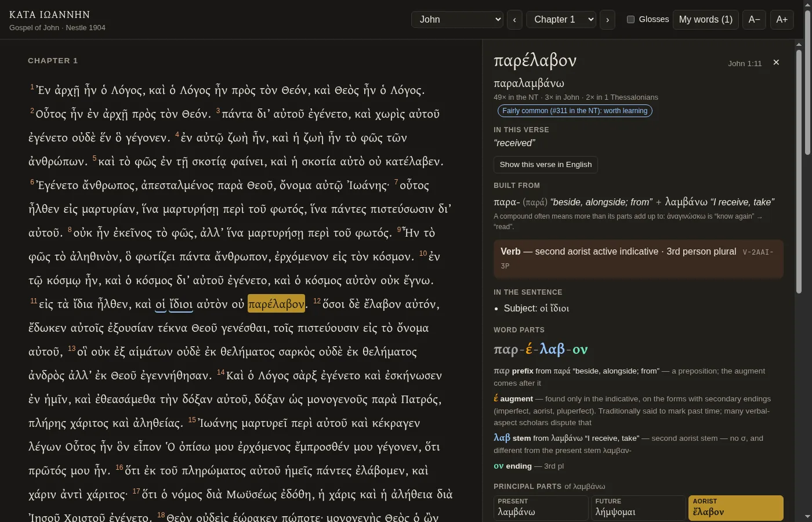The width and height of the screenshot is (812, 522).
Task: Close the παρέλαβον word detail panel
Action: click(x=776, y=62)
